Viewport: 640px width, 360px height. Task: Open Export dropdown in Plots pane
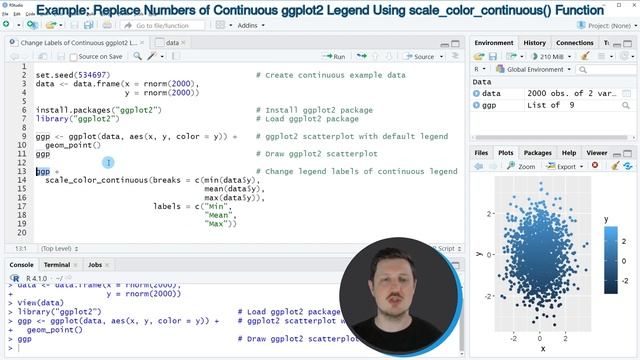pyautogui.click(x=565, y=166)
